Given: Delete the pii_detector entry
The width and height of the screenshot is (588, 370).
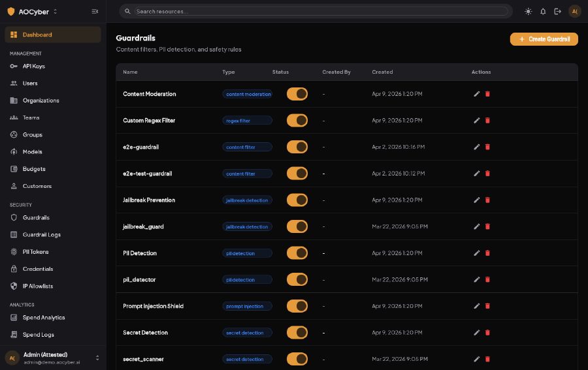Looking at the screenshot, I should click(x=487, y=280).
